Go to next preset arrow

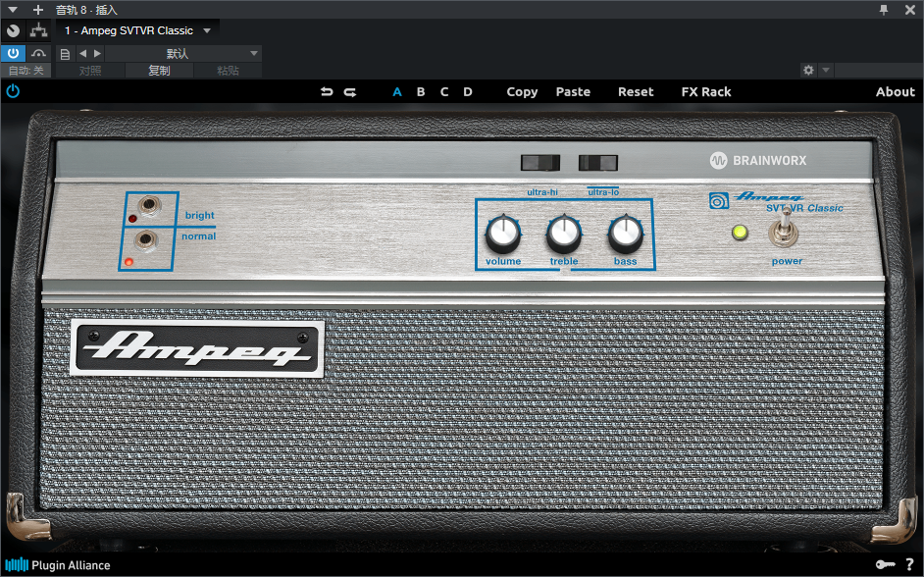[98, 53]
